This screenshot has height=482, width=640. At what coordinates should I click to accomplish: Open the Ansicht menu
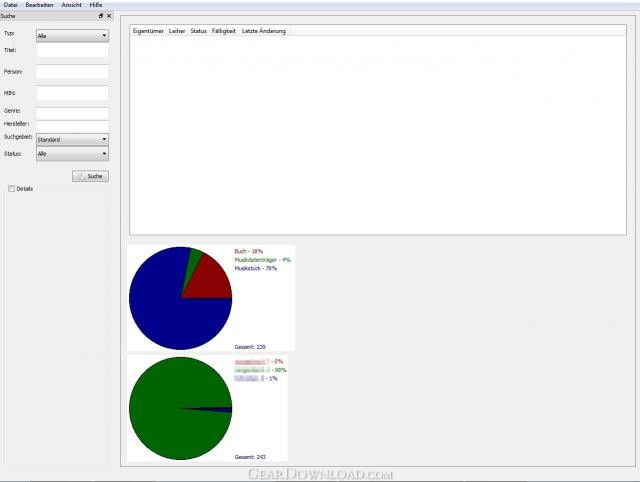click(71, 5)
